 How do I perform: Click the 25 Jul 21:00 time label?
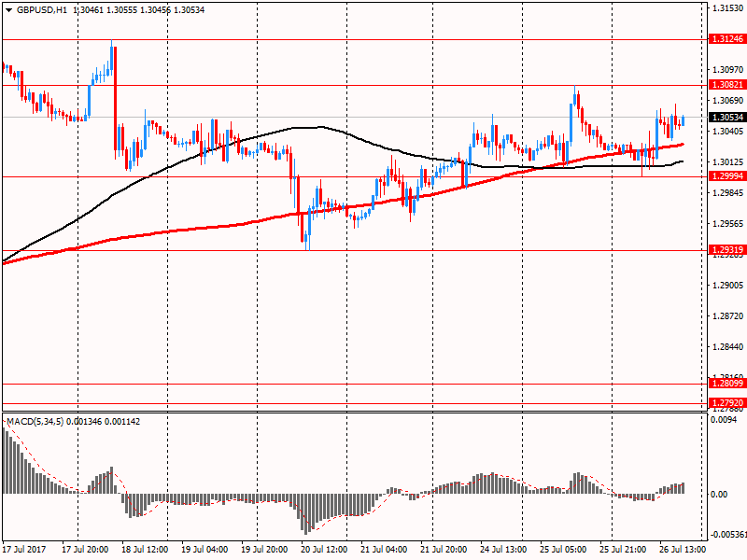point(623,550)
